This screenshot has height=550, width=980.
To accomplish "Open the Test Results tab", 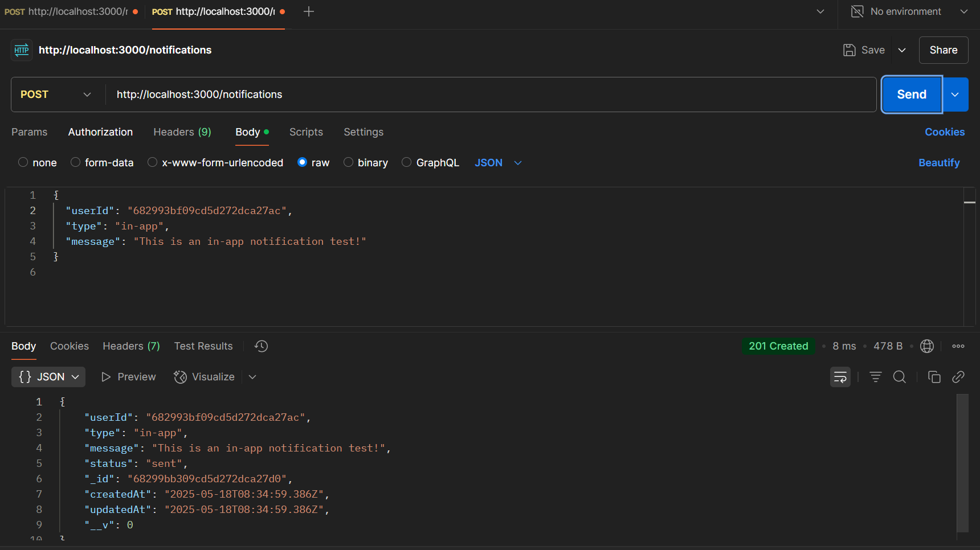I will click(203, 346).
